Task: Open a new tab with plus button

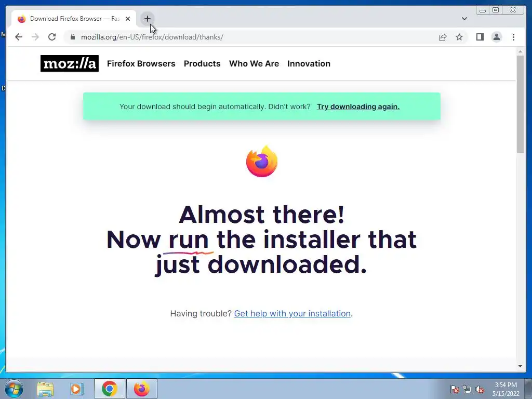Action: (x=147, y=19)
